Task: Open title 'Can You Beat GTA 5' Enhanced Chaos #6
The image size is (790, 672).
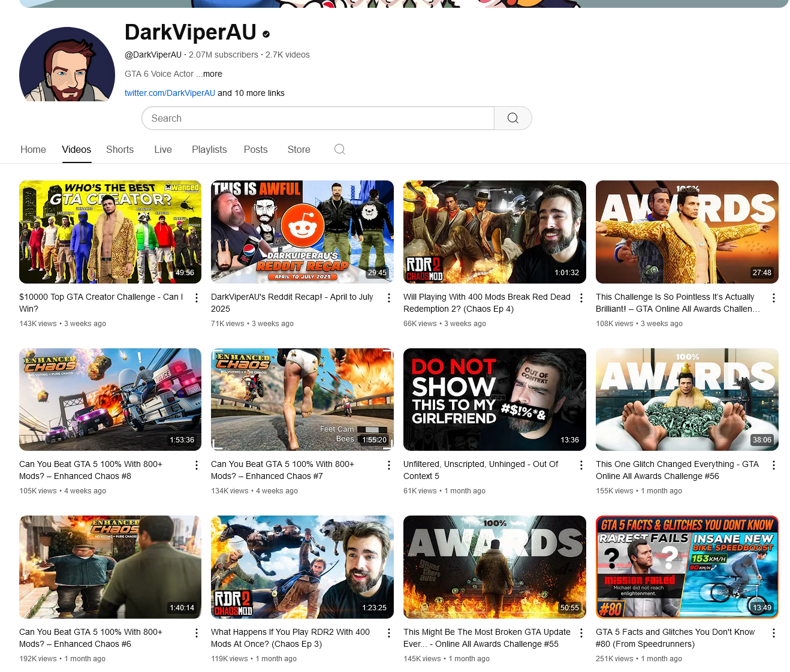Action: coord(91,638)
